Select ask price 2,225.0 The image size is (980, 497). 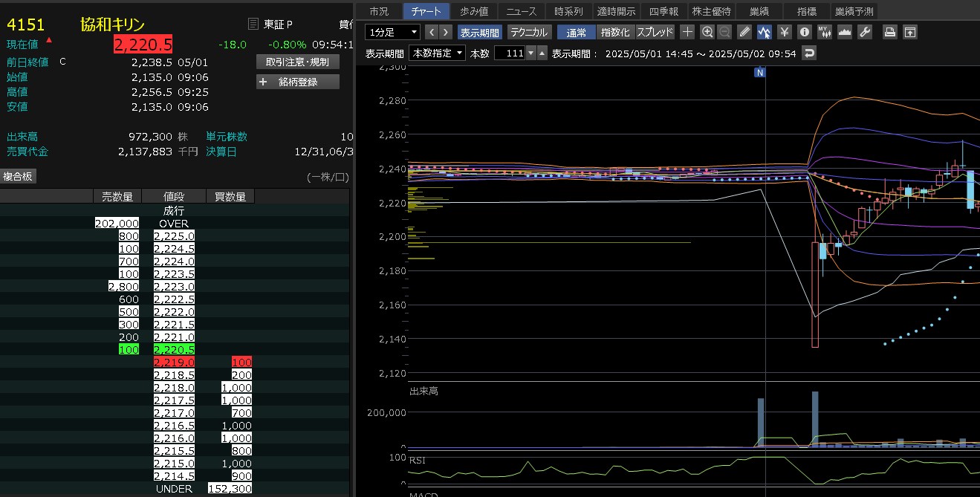point(175,236)
